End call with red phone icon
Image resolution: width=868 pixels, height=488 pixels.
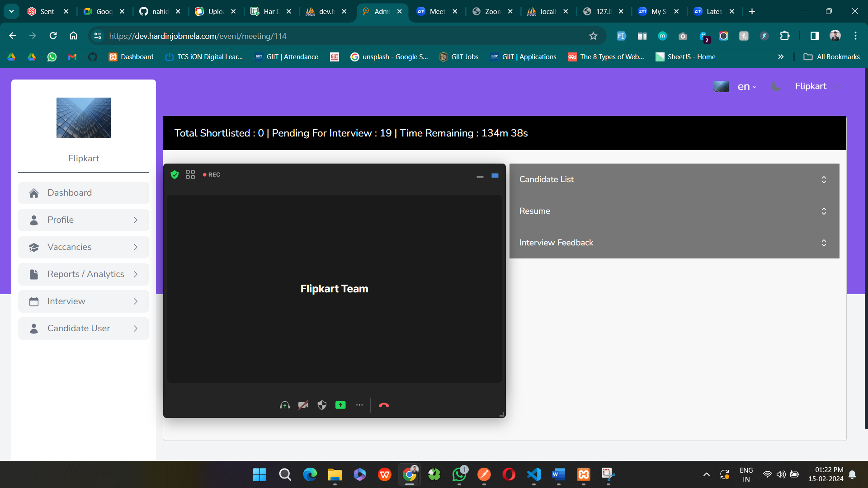[x=384, y=405]
